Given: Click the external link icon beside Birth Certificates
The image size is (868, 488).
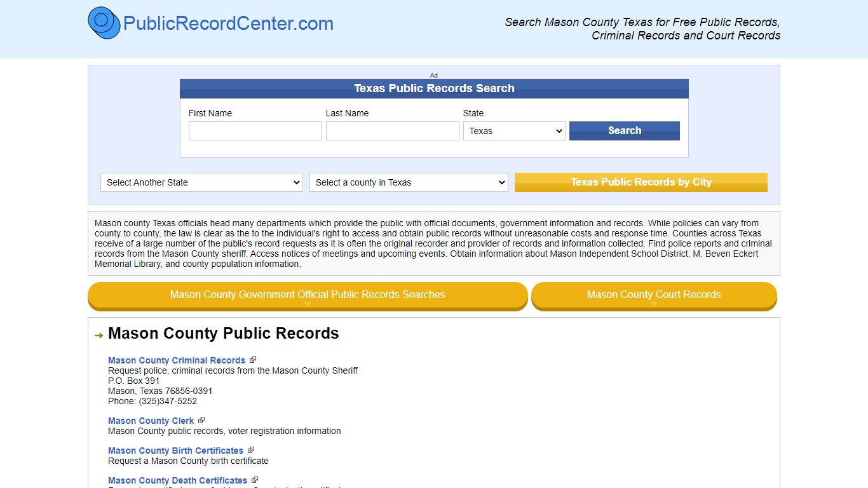Looking at the screenshot, I should [x=251, y=450].
